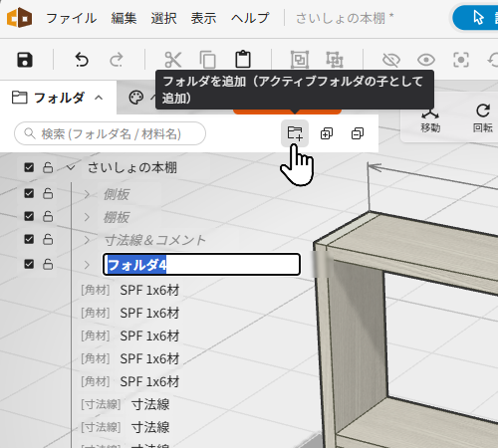Add folder as child of active folder
The height and width of the screenshot is (448, 498).
(x=295, y=133)
